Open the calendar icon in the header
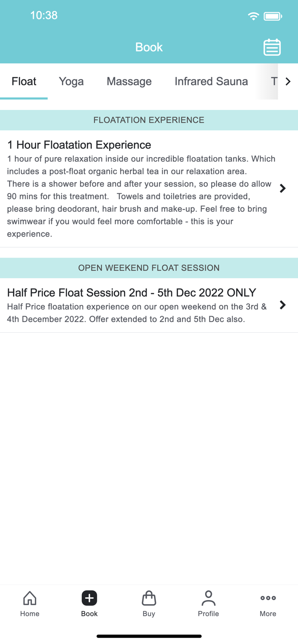 tap(272, 47)
